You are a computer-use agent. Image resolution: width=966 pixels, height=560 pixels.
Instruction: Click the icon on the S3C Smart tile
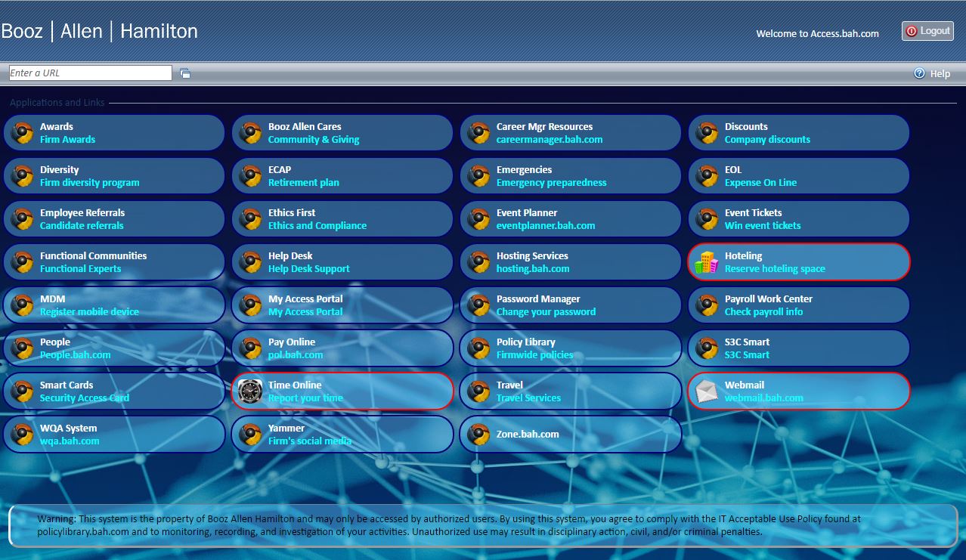[706, 348]
